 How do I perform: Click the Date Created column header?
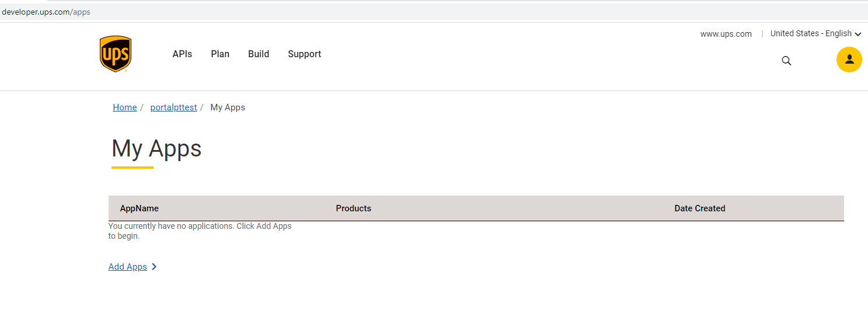699,208
